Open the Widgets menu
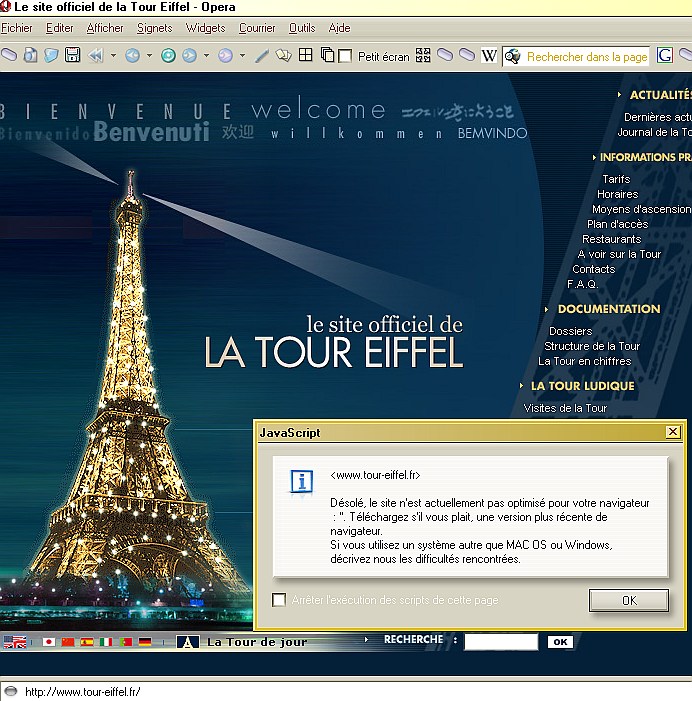 (x=206, y=28)
